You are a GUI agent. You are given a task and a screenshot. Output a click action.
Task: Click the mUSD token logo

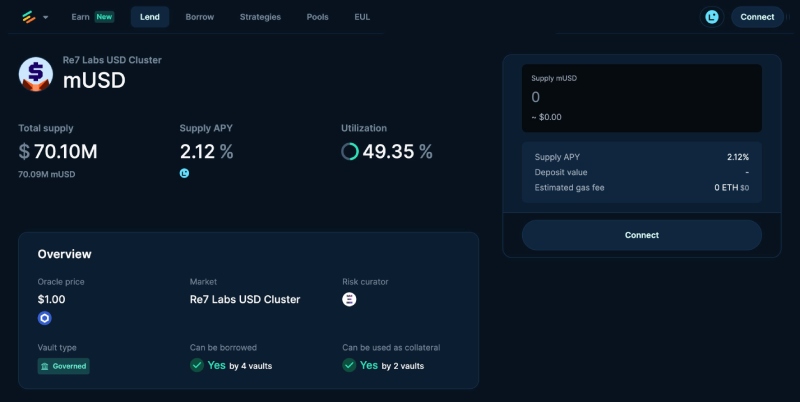coord(36,74)
